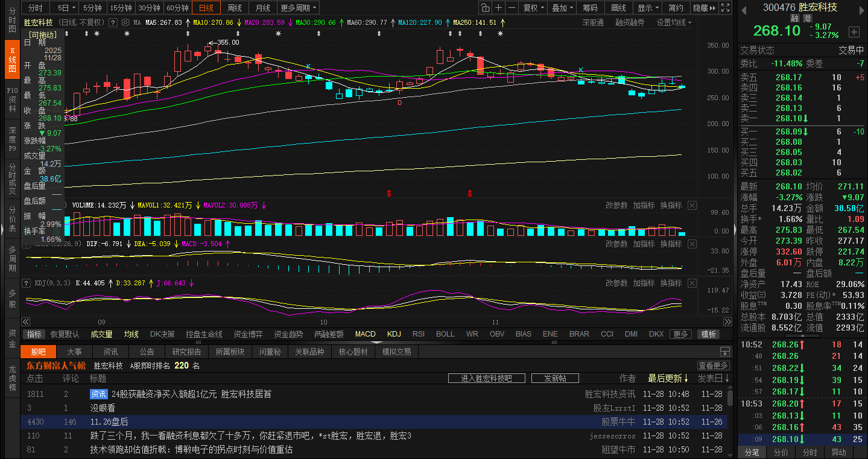Zoom out chart with minus icon
Viewport: 868px width, 459px height.
pyautogui.click(x=512, y=8)
